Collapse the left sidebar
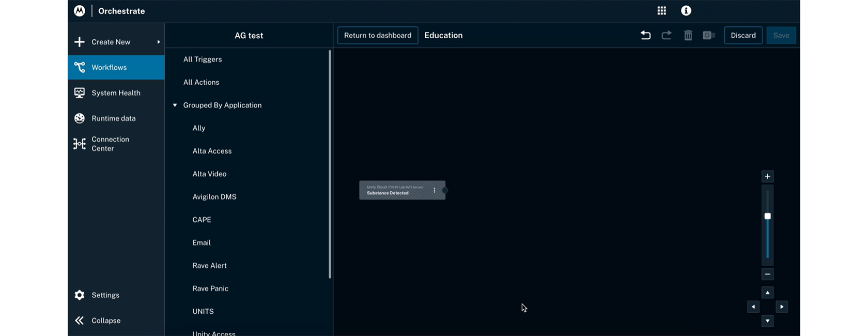Viewport: 868px width, 336px height. 116,320
